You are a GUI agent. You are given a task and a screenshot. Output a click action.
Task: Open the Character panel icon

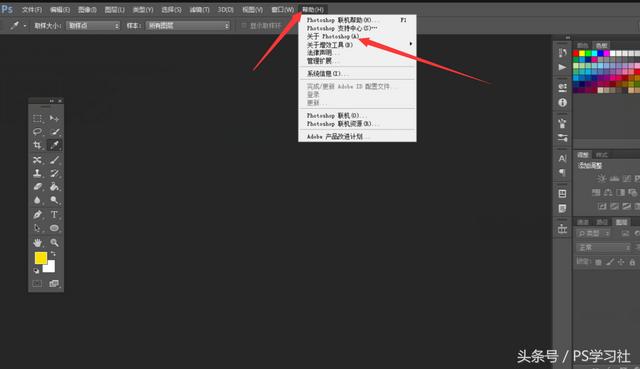coord(562,158)
